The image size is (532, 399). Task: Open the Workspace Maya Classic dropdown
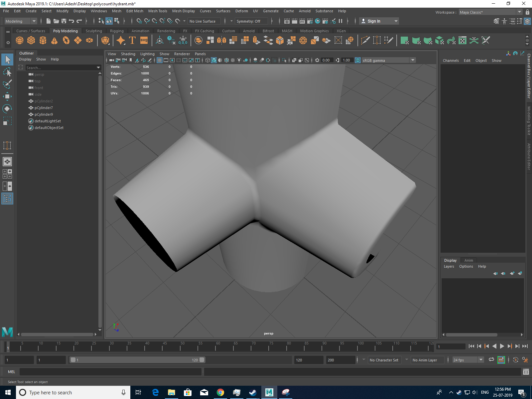[491, 12]
